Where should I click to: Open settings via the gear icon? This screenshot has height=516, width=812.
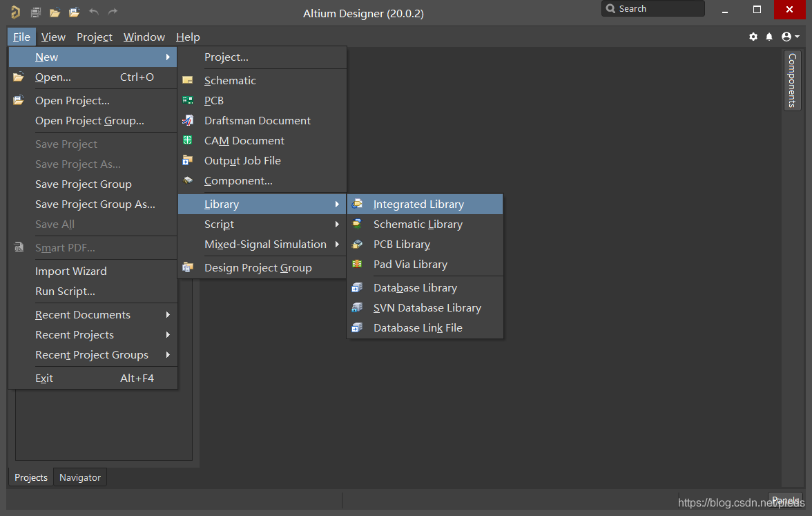753,37
